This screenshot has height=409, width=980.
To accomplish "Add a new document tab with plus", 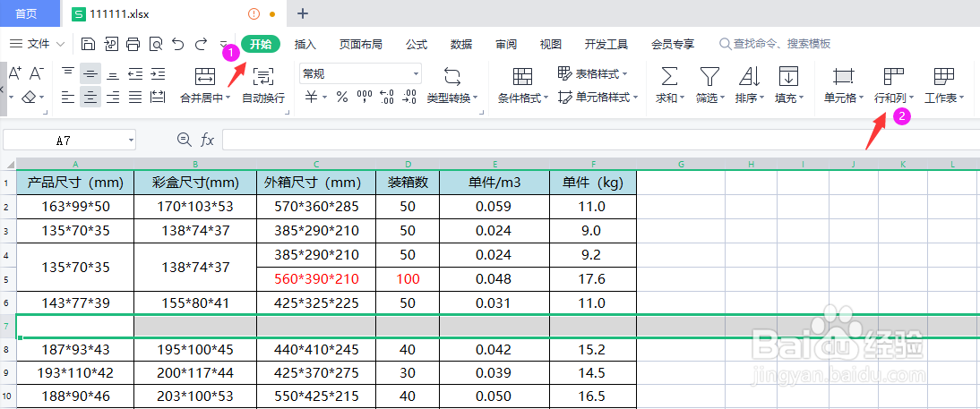I will point(303,13).
